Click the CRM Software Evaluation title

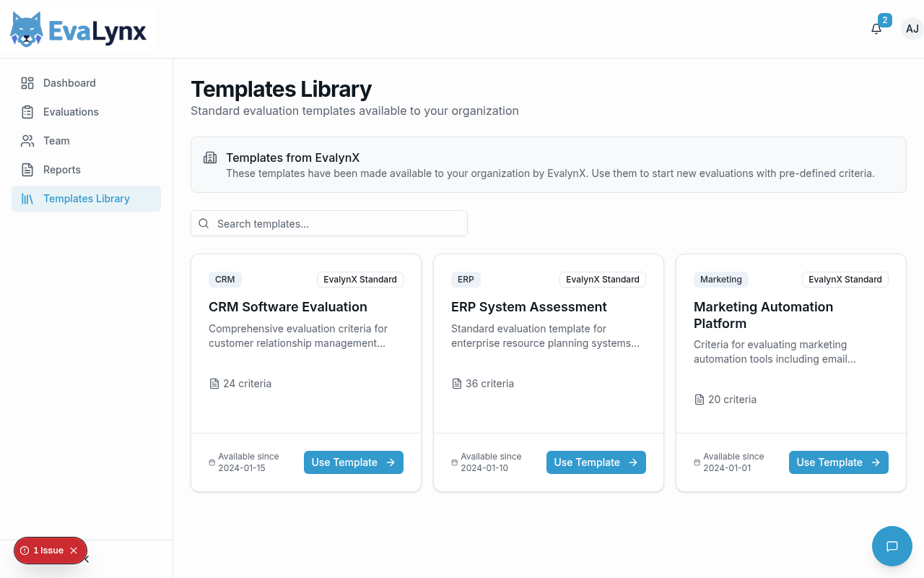[288, 307]
